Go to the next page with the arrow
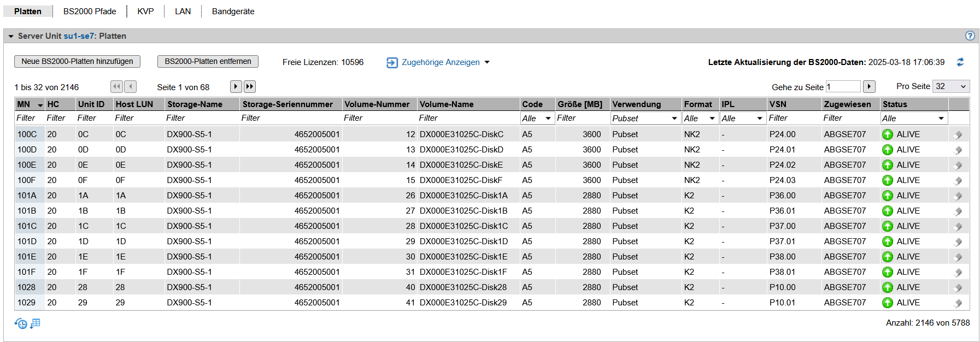This screenshot has height=342, width=980. (236, 86)
